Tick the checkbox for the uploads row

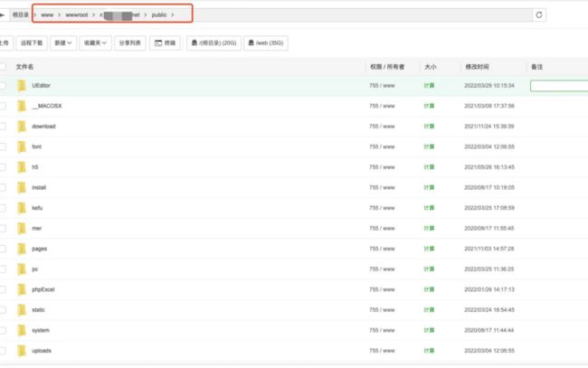click(3, 351)
